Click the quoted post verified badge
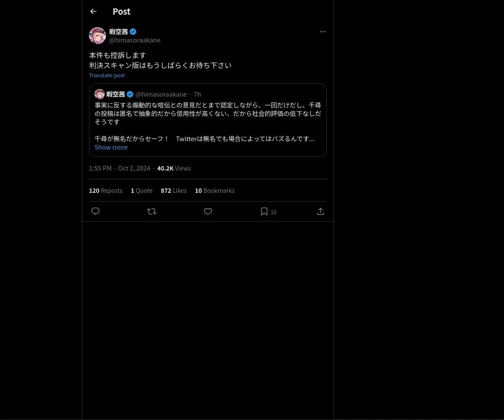 [x=130, y=94]
